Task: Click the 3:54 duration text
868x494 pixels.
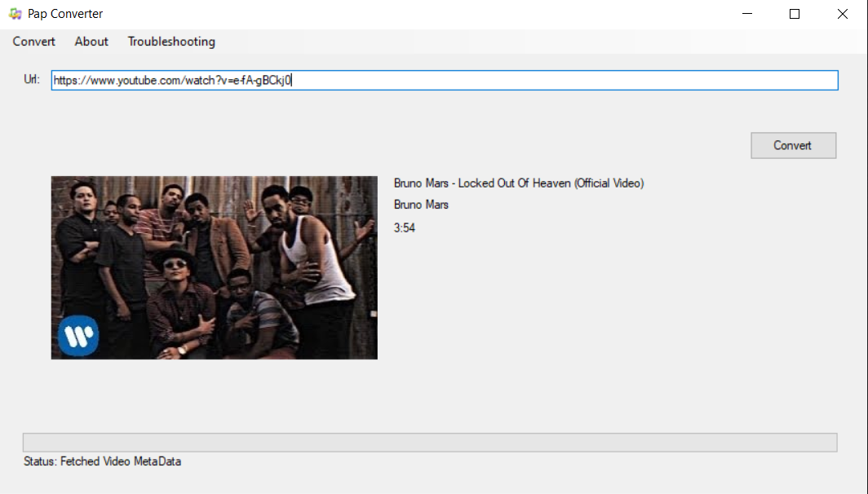Action: (404, 228)
